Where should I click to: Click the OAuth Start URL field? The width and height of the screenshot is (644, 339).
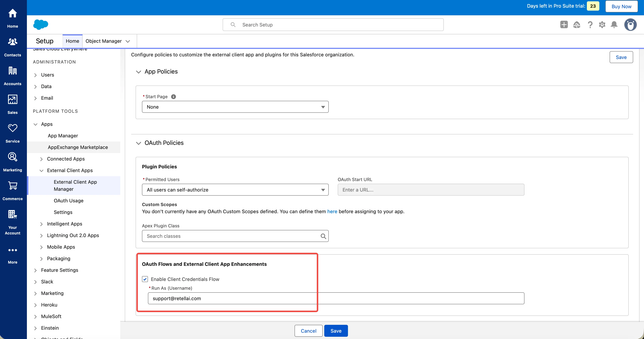click(x=431, y=190)
